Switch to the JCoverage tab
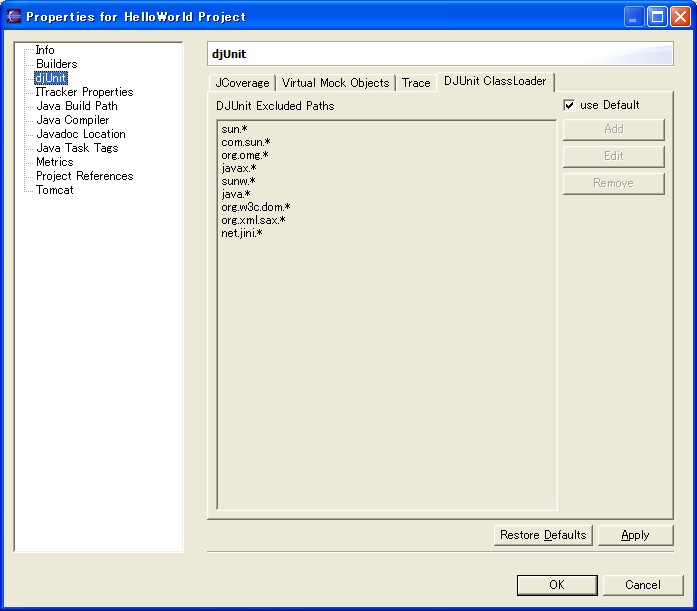Screen dimensions: 697x611 [x=242, y=83]
